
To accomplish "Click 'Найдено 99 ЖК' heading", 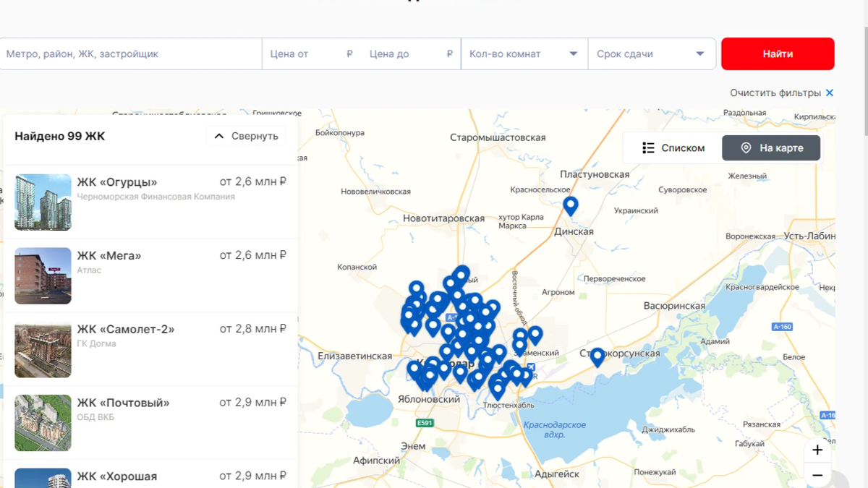I will [x=60, y=137].
